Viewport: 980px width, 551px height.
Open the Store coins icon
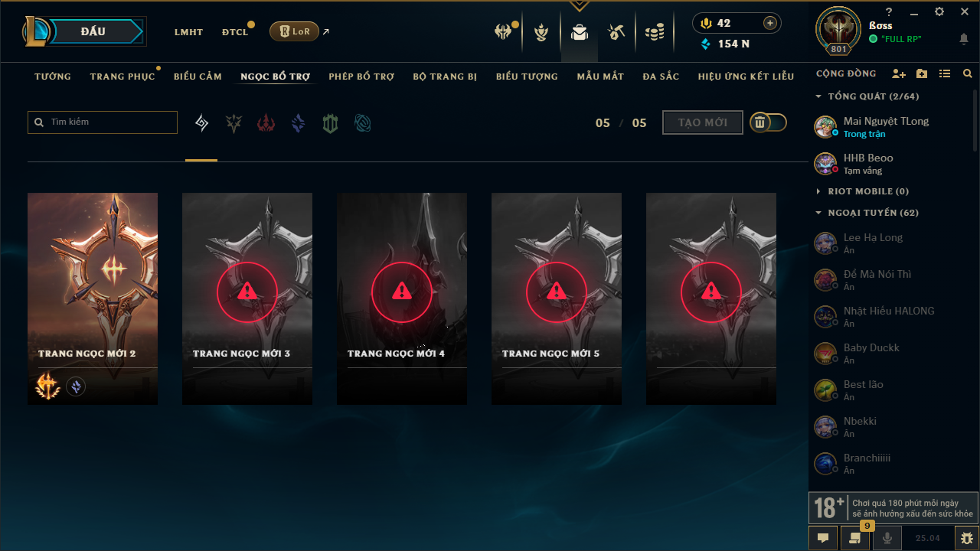[x=654, y=32]
